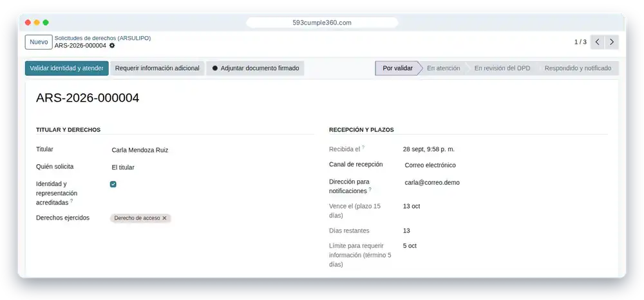Select the Respondido y notificado stage
The height and width of the screenshot is (300, 644).
point(578,68)
